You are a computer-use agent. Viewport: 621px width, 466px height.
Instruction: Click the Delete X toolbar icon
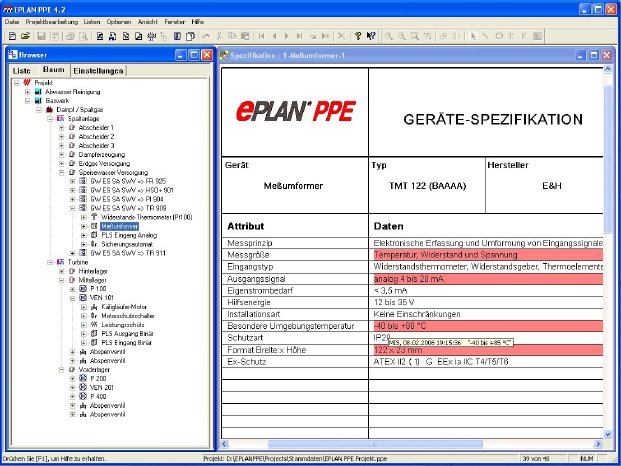click(x=341, y=36)
